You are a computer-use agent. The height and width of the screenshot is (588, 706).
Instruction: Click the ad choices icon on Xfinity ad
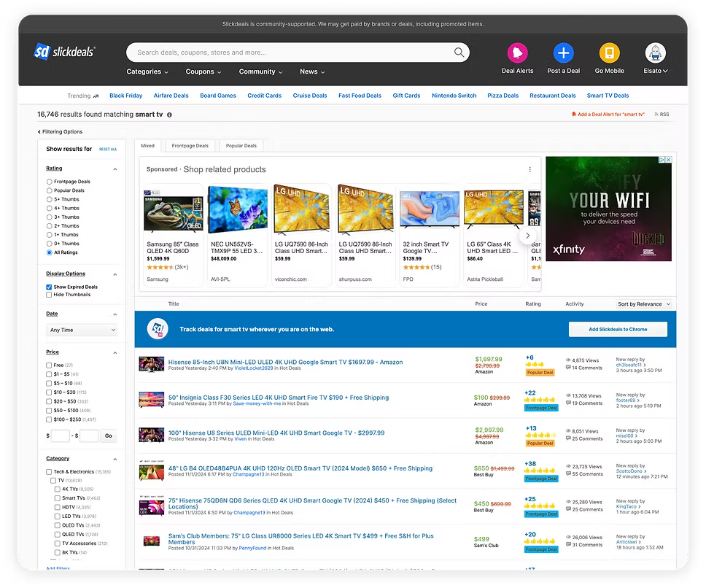pos(662,160)
